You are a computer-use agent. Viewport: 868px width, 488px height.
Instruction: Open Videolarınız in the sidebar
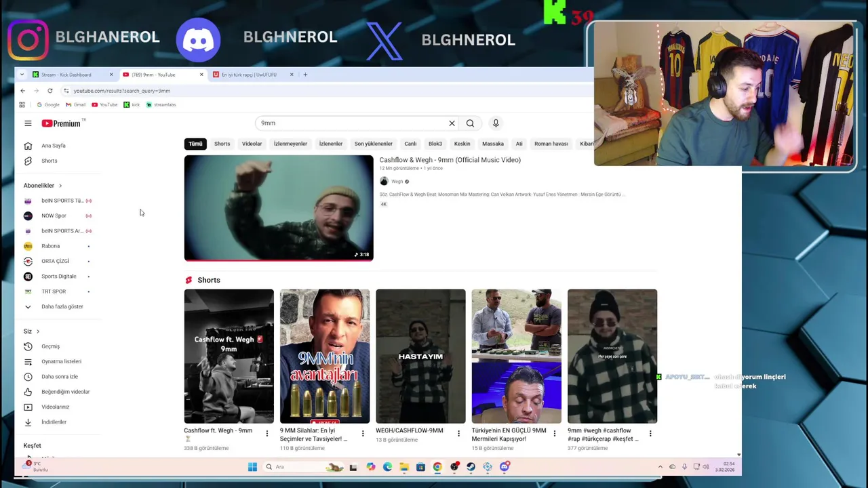(54, 407)
